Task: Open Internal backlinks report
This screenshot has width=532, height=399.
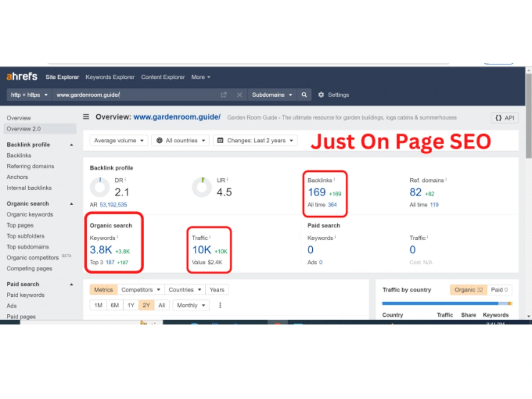Action: pos(29,188)
